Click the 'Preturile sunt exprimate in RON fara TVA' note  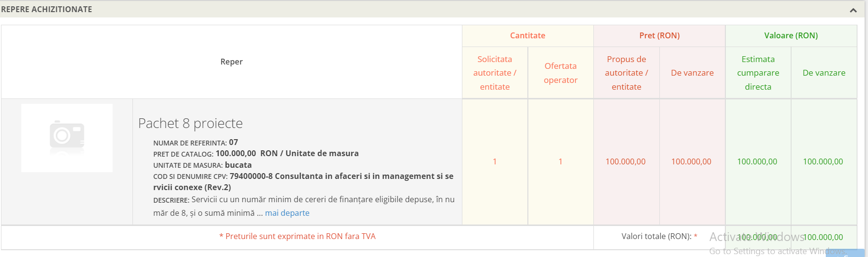tap(297, 236)
